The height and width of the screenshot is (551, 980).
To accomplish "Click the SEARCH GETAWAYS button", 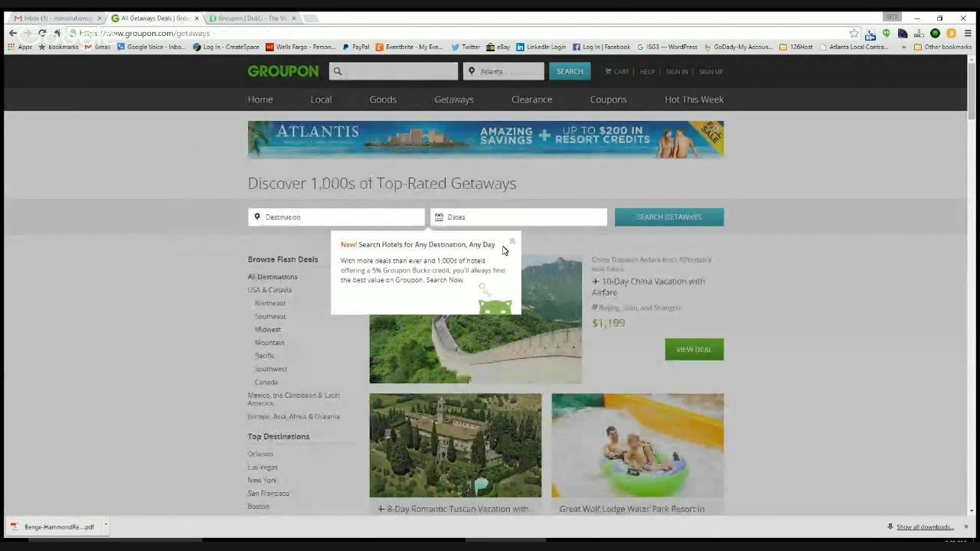I will click(669, 217).
